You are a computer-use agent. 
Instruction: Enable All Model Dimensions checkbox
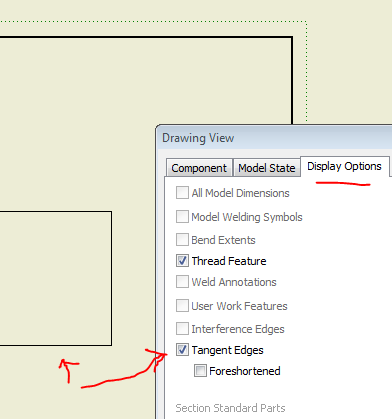(182, 193)
